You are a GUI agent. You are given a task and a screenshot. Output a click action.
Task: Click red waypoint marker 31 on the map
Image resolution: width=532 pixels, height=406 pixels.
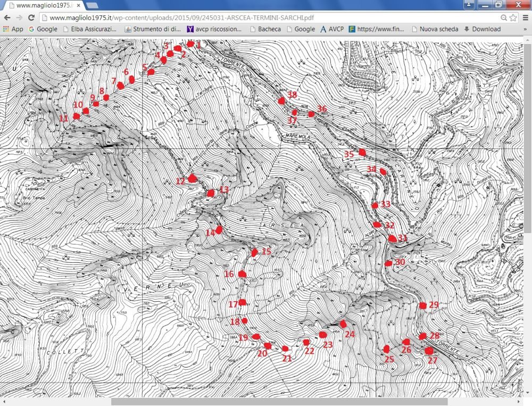392,238
